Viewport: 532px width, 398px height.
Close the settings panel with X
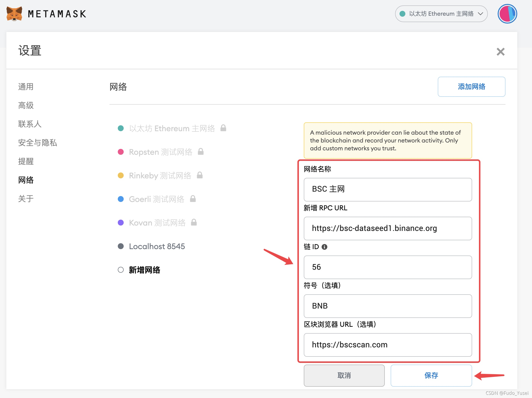(x=501, y=52)
